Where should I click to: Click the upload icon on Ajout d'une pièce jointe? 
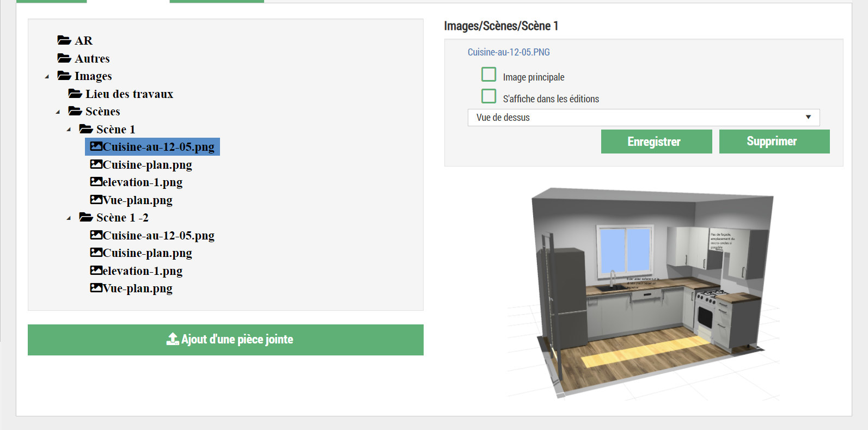(173, 339)
